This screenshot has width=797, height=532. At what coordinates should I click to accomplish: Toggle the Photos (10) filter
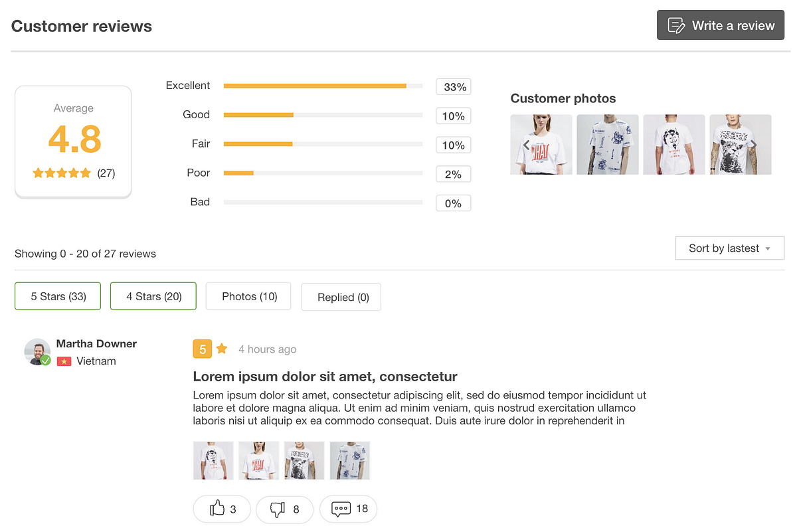pos(248,296)
